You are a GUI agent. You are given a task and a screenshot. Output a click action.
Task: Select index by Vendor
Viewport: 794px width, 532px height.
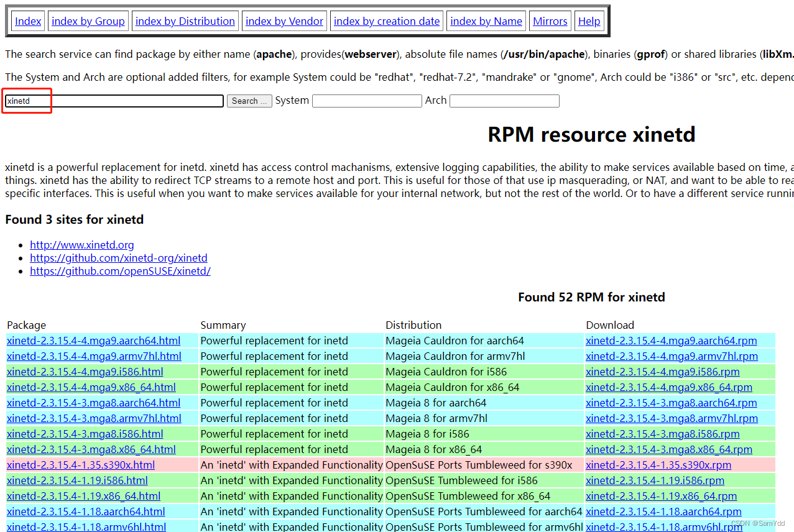coord(284,21)
